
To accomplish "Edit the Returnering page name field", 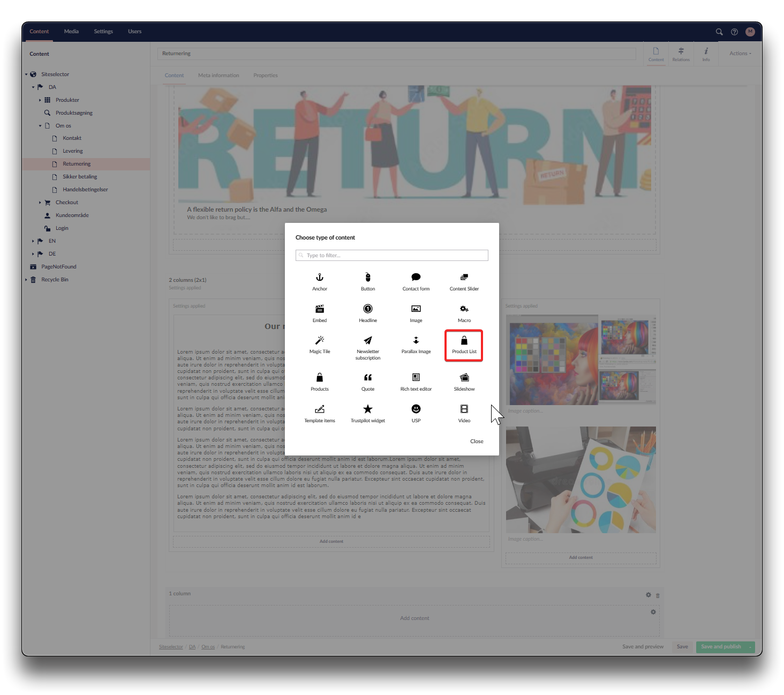I will point(397,54).
